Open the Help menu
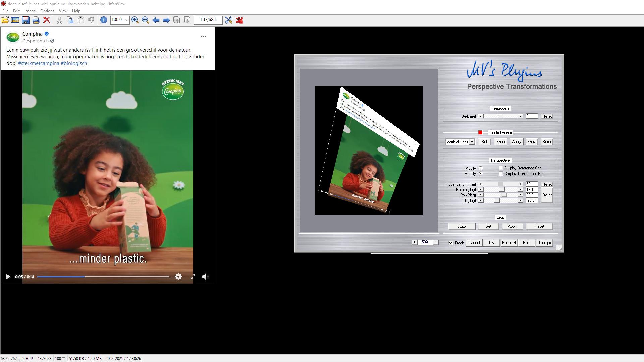Screen dimensions: 644x362 pos(76,11)
